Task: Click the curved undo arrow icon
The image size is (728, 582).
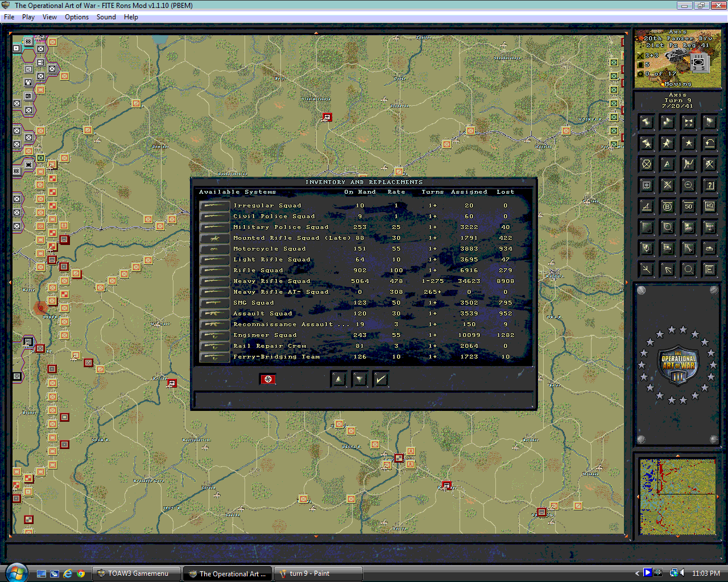Action: click(710, 143)
